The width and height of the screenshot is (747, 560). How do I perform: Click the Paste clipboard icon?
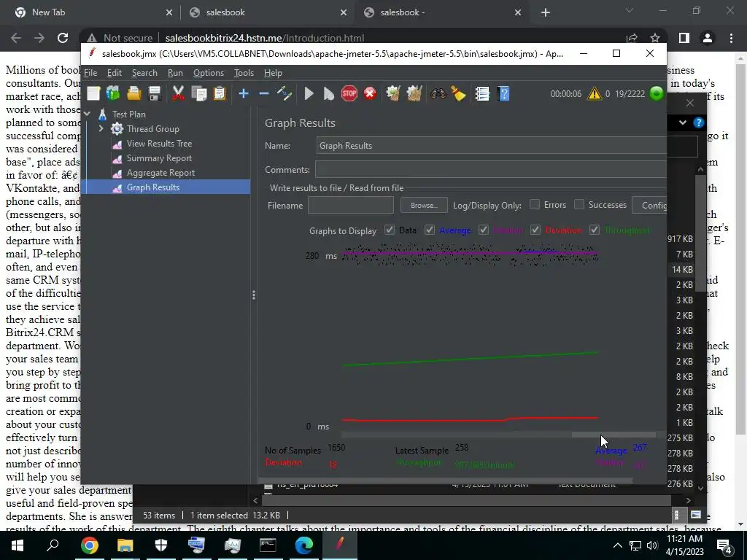pyautogui.click(x=219, y=94)
